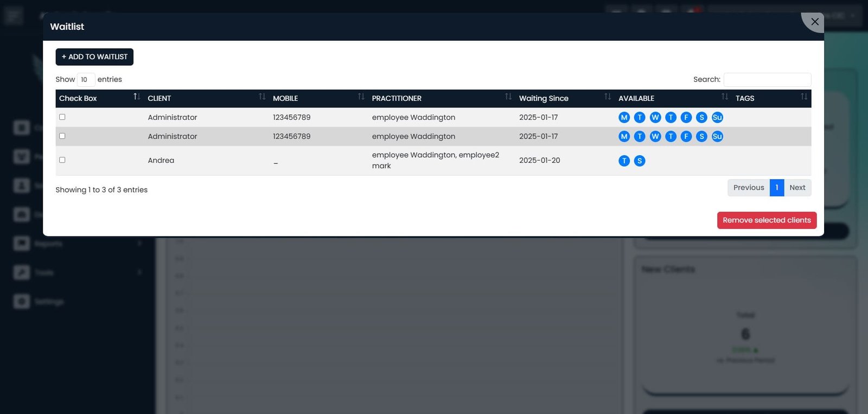The image size is (868, 414).
Task: Click Andrea's T availability badge
Action: [624, 161]
